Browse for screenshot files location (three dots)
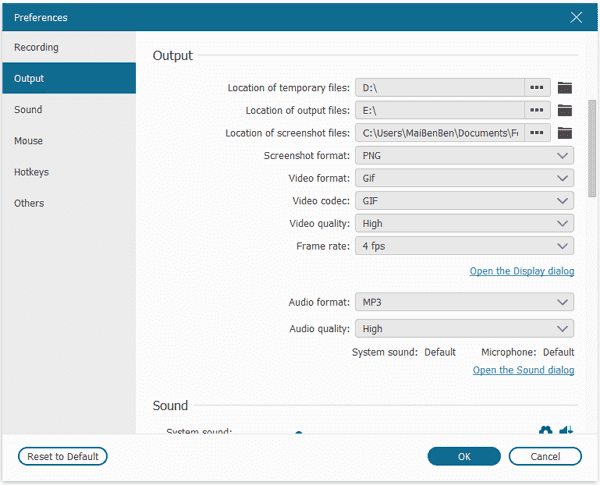 click(x=538, y=133)
